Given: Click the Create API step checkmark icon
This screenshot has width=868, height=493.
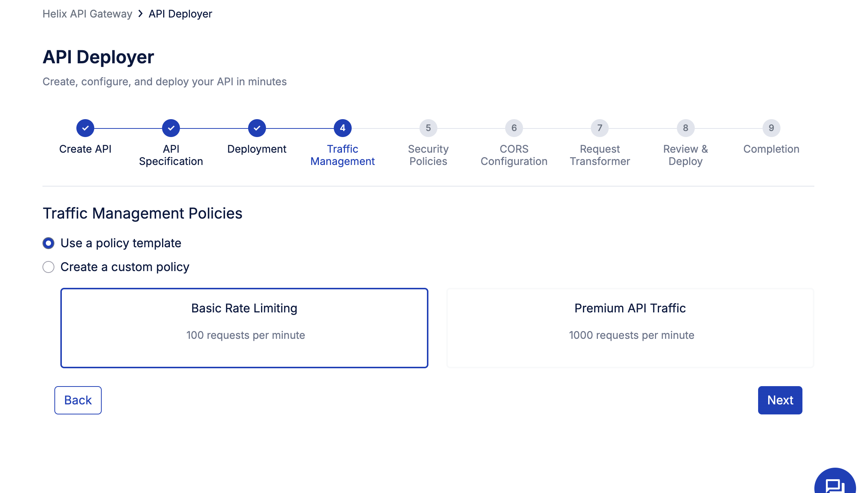Looking at the screenshot, I should point(85,128).
